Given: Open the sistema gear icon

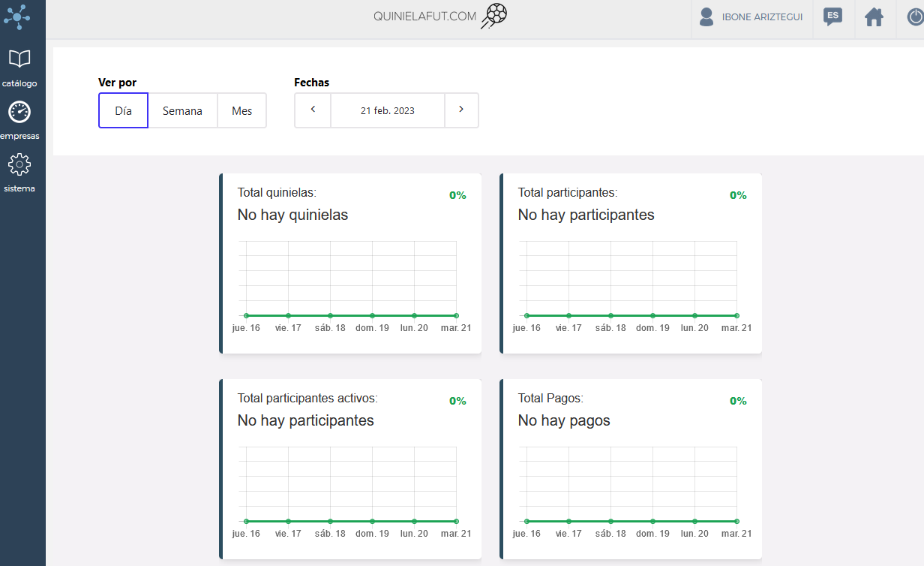Looking at the screenshot, I should click(x=19, y=164).
